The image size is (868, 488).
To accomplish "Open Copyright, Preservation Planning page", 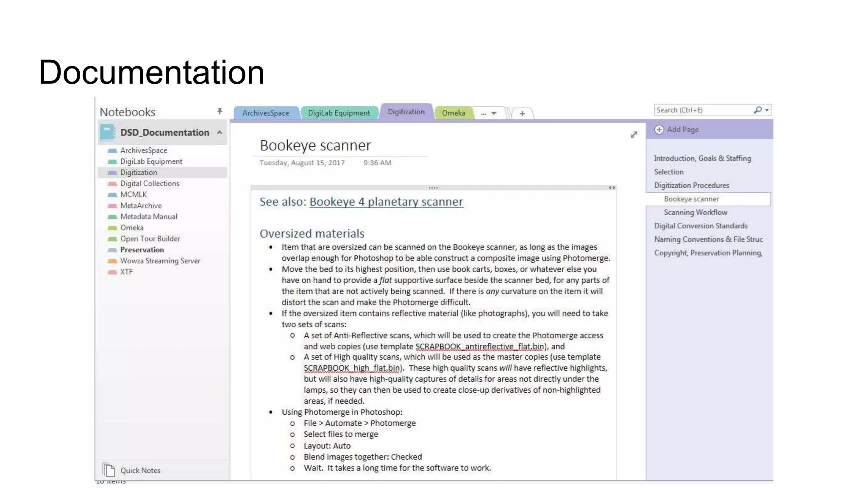I will tap(708, 253).
